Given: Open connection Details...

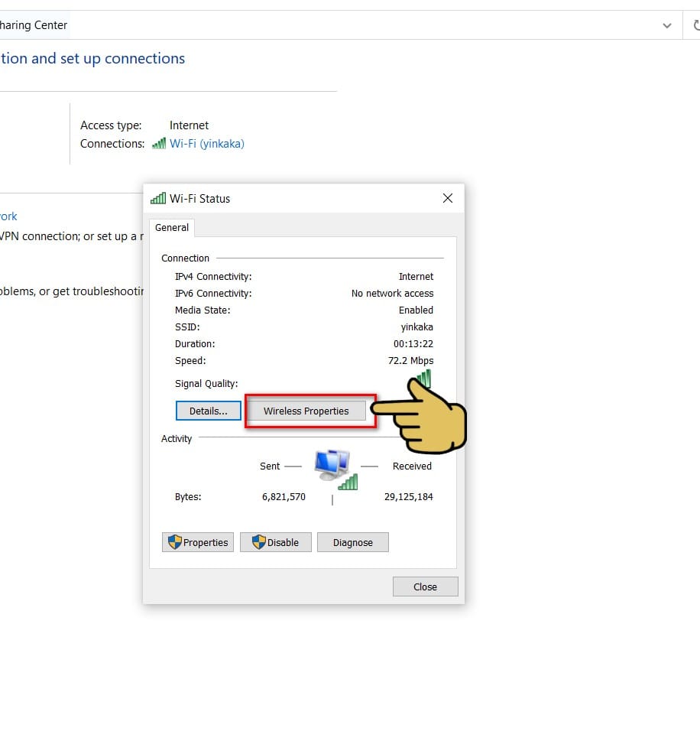Looking at the screenshot, I should click(209, 411).
